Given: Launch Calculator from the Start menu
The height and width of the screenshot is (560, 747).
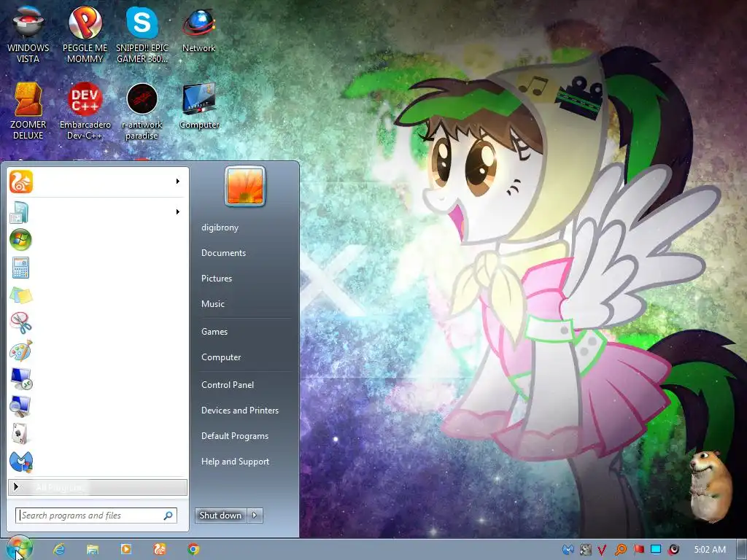Looking at the screenshot, I should tap(20, 268).
